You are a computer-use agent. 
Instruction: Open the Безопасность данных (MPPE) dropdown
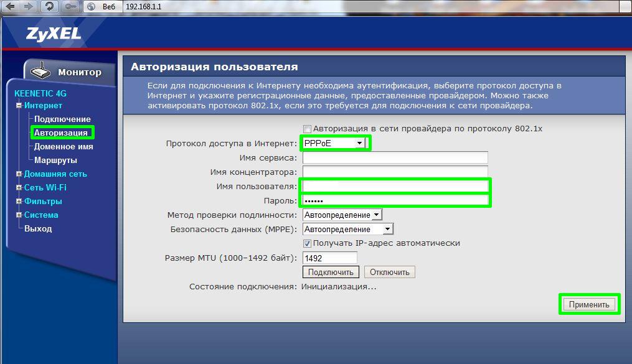click(347, 229)
